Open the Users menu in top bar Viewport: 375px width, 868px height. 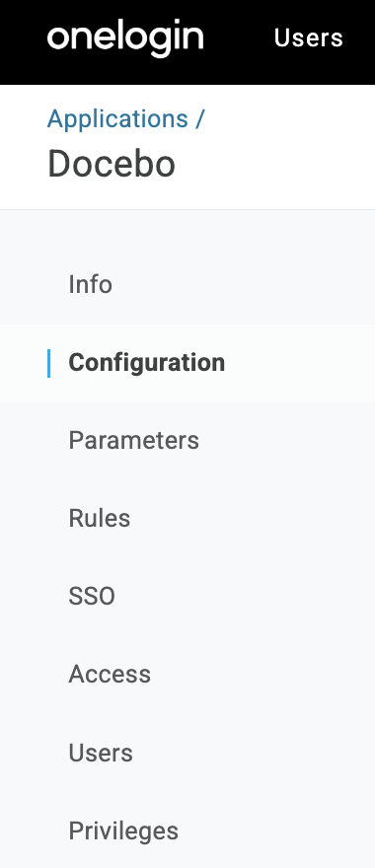(309, 38)
